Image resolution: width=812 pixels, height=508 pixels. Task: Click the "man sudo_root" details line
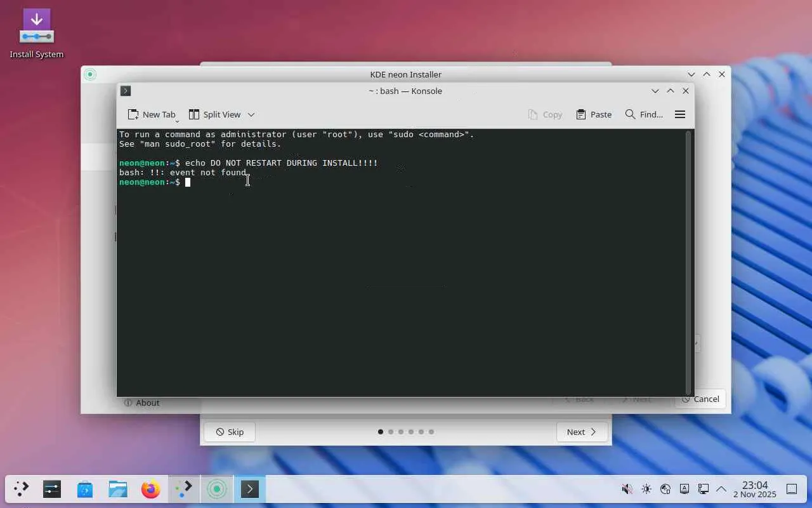tap(200, 144)
